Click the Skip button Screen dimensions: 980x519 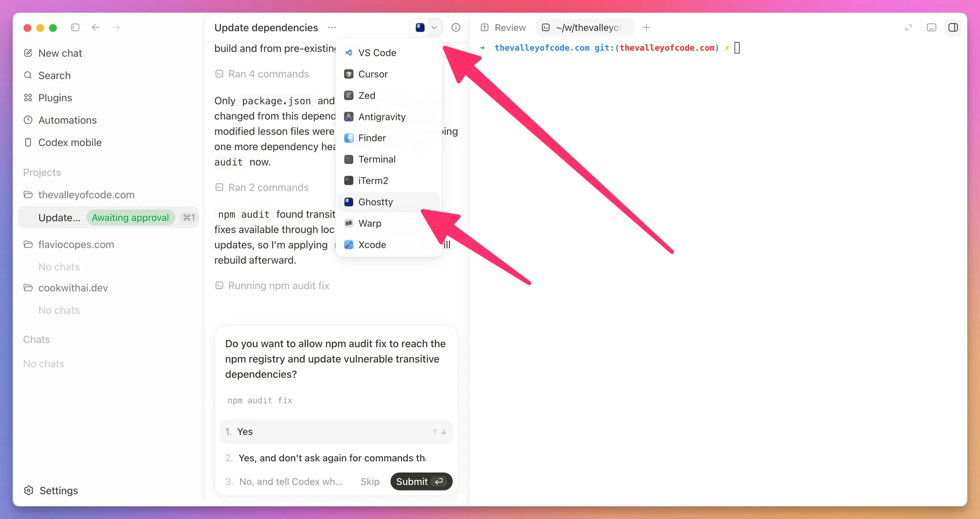[370, 482]
